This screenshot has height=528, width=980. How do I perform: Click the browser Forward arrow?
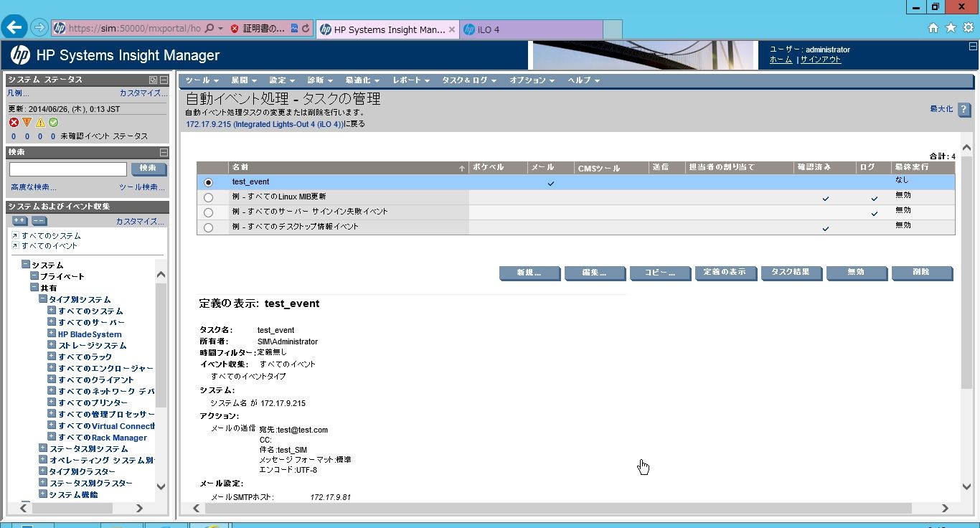[40, 28]
